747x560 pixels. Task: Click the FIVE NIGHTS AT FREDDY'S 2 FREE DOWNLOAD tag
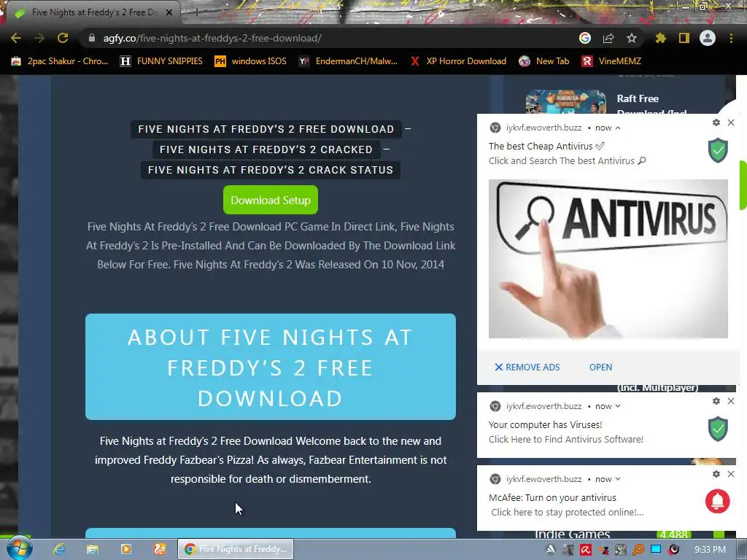(266, 129)
